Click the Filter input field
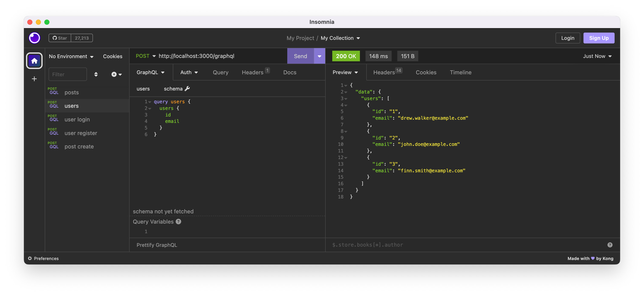 click(68, 74)
